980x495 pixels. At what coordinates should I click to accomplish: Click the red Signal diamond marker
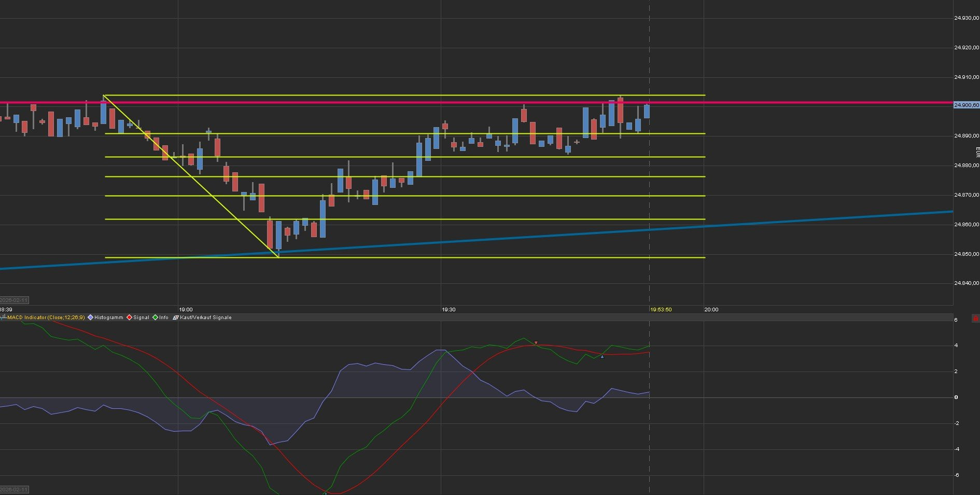(130, 318)
